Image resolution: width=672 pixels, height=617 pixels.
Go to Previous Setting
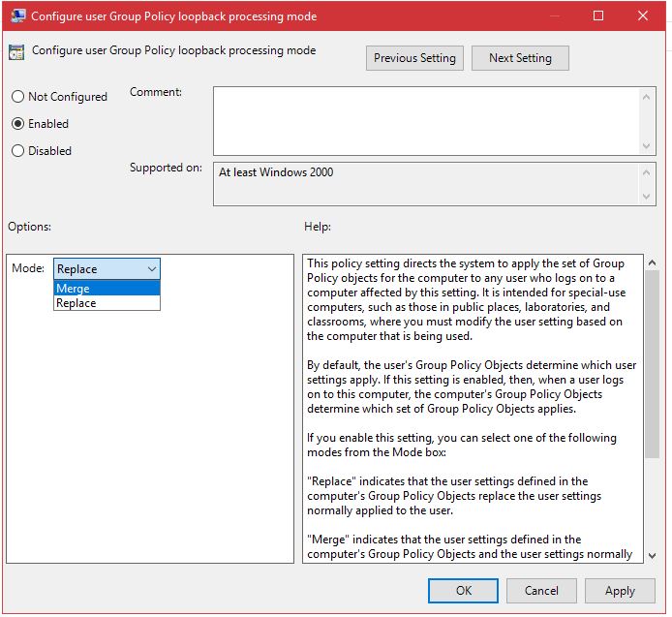[414, 58]
